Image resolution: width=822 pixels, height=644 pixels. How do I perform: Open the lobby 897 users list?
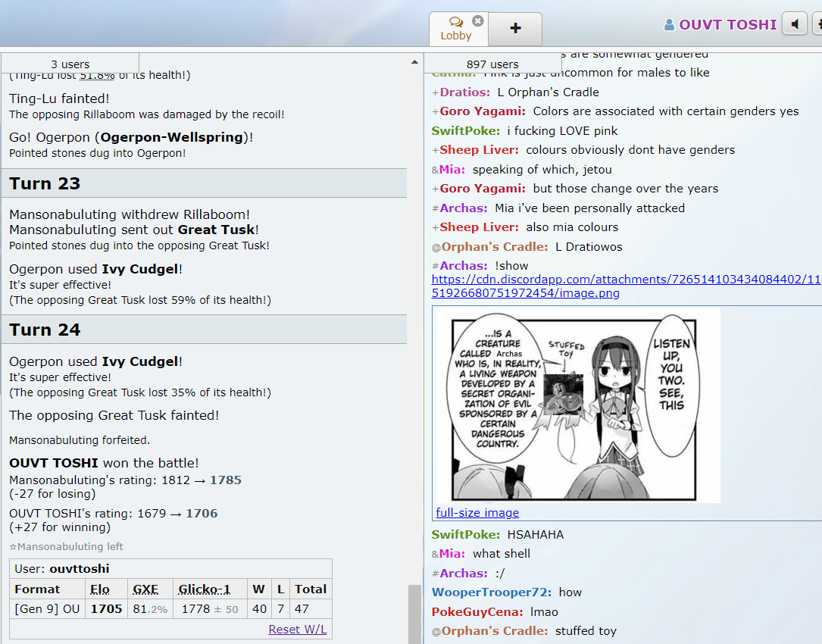492,64
